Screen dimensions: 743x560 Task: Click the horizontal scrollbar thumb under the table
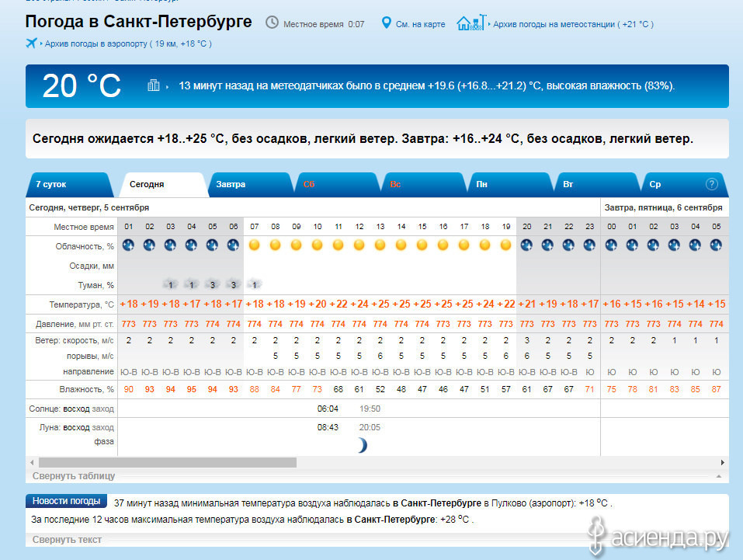point(168,462)
